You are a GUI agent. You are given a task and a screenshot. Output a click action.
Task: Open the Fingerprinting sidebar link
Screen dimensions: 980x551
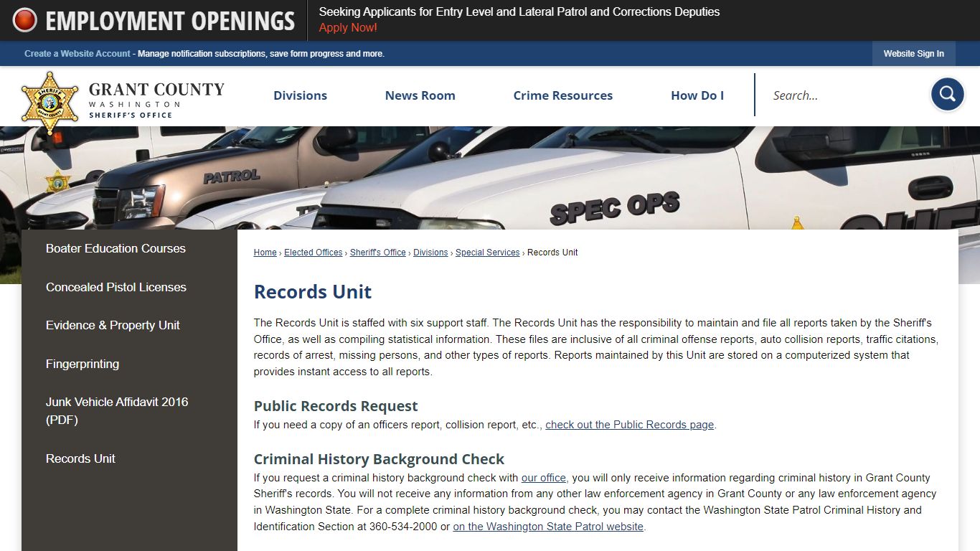click(x=83, y=364)
